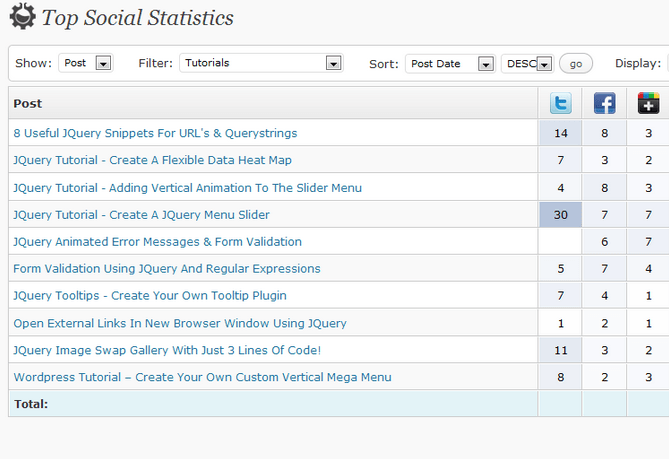Open Create A JQuery Menu Slider link
This screenshot has height=459, width=669.
click(141, 215)
